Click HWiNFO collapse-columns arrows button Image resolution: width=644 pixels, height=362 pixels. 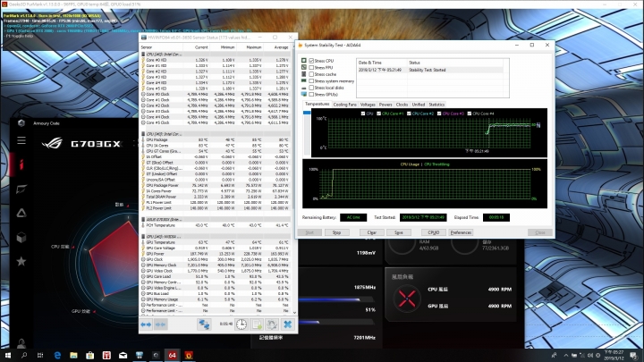click(x=161, y=324)
